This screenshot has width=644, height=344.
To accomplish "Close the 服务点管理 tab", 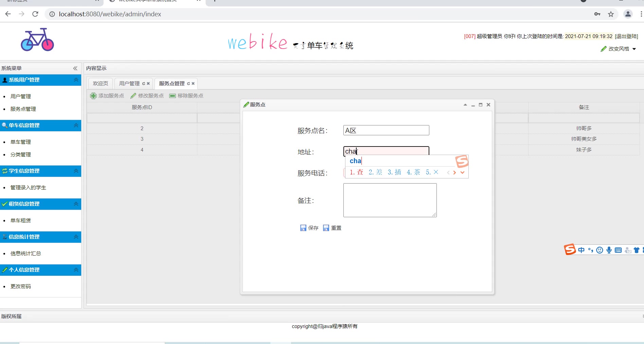I will (193, 84).
